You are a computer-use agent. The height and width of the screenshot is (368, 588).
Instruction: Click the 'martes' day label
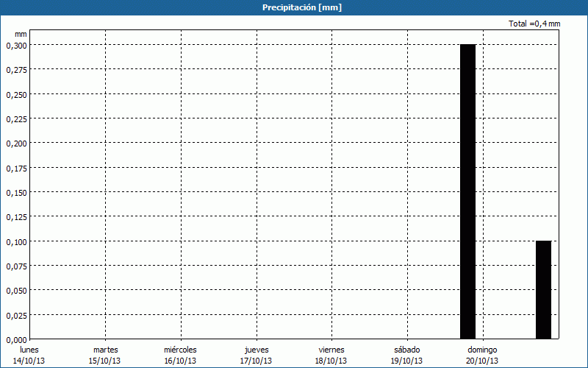coord(105,350)
